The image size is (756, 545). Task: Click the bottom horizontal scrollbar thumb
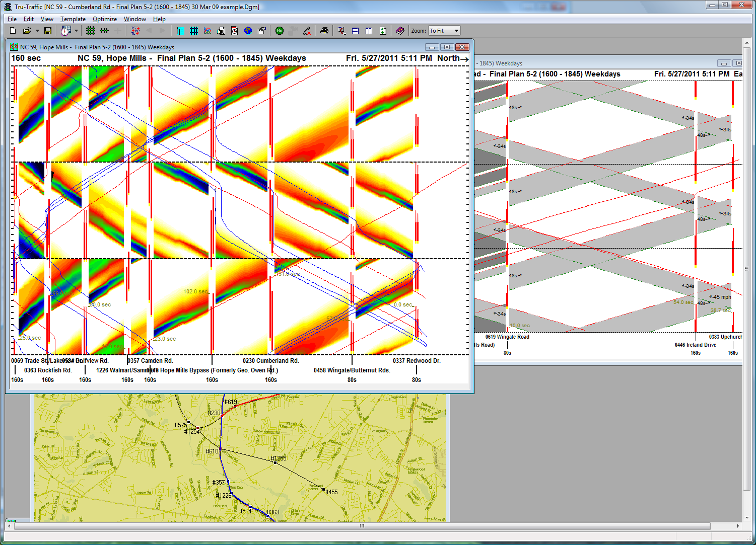click(361, 526)
